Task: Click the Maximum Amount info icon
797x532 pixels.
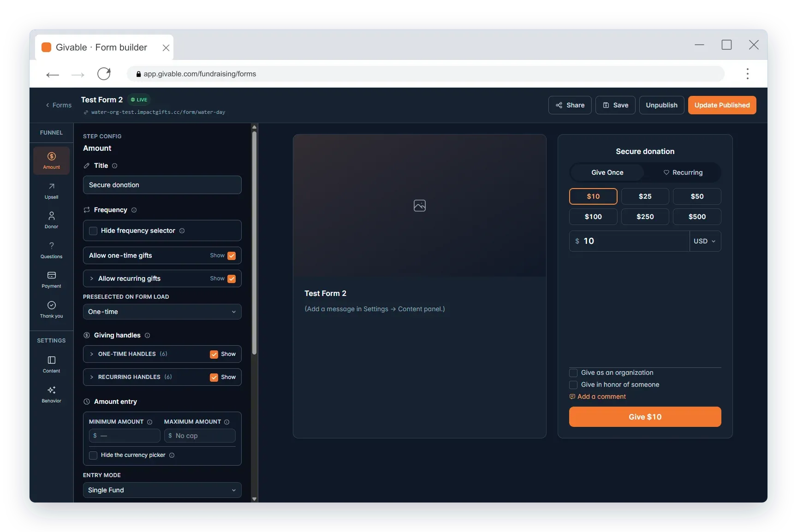Action: coord(226,422)
